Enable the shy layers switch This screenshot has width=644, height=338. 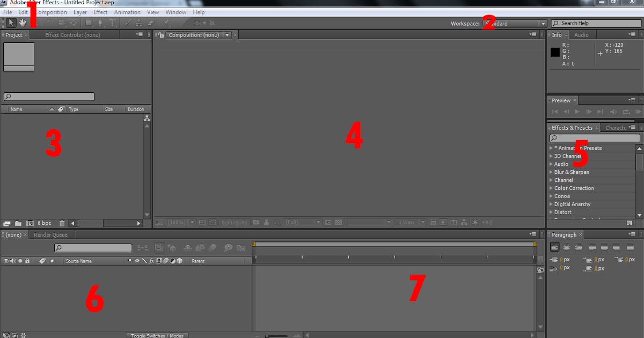[x=188, y=247]
